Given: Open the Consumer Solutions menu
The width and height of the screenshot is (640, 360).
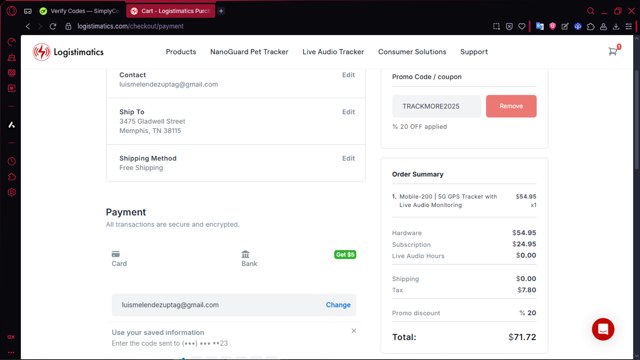Looking at the screenshot, I should [412, 52].
